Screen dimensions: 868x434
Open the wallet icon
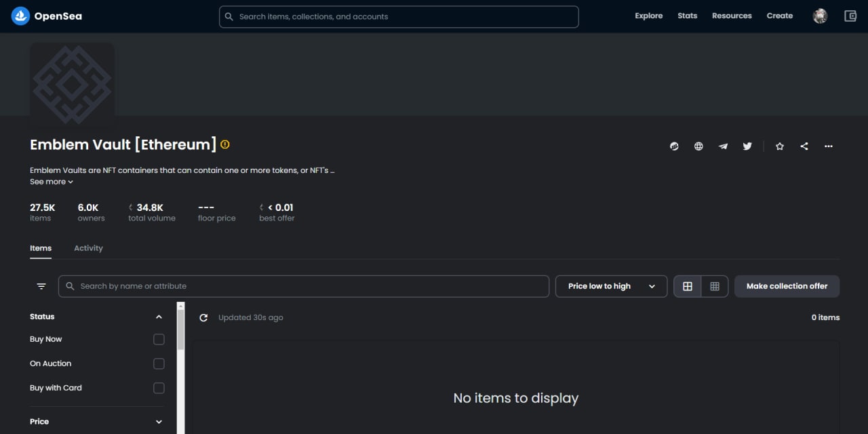click(850, 16)
